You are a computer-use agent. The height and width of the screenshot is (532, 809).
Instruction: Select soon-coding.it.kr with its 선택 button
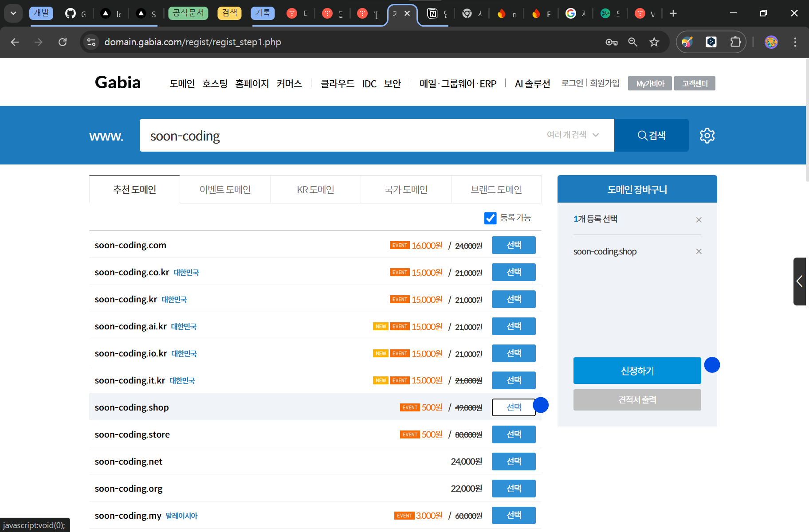pyautogui.click(x=514, y=380)
